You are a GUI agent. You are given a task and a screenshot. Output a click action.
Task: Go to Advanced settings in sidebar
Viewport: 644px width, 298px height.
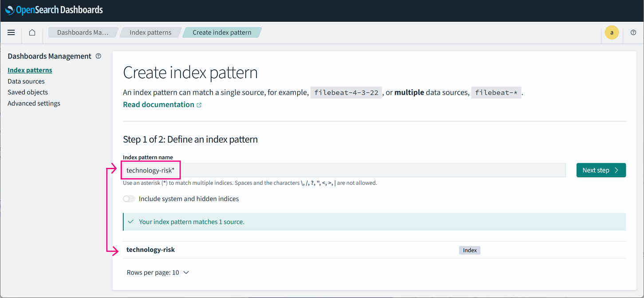tap(34, 103)
